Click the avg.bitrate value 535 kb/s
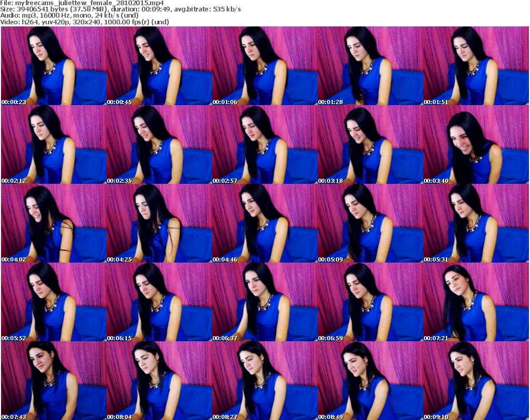Viewport: 530px width, 420px height. click(x=227, y=9)
